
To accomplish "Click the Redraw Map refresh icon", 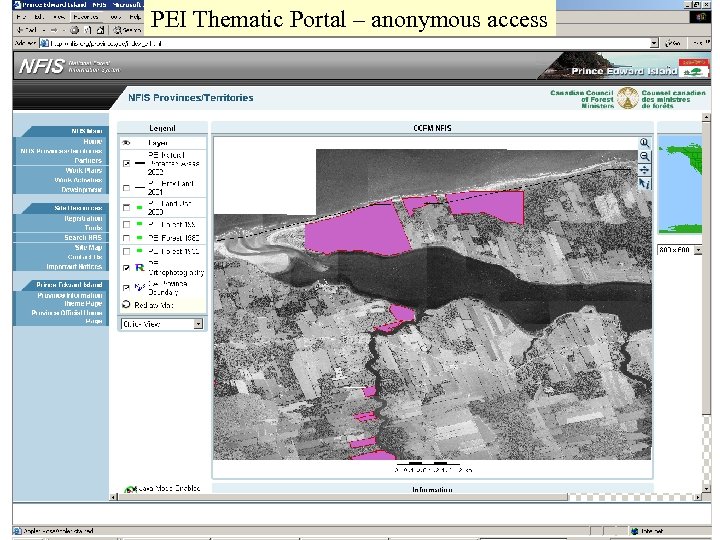I will point(126,304).
